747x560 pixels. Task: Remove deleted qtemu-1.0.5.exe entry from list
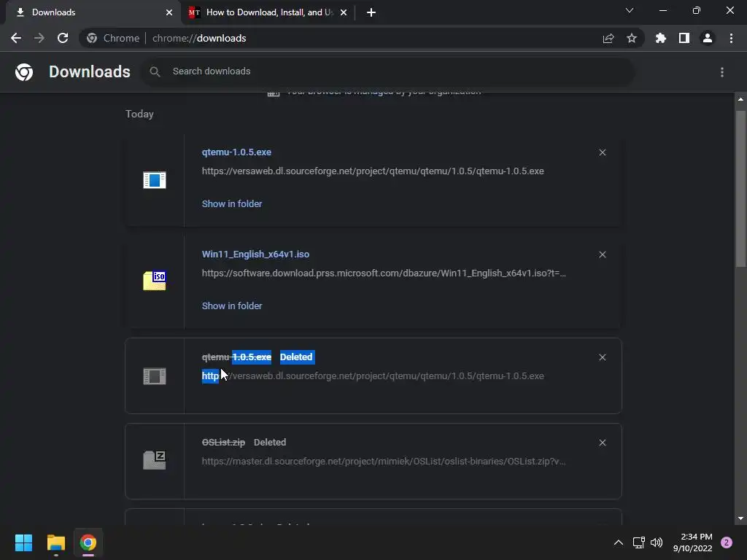pyautogui.click(x=602, y=357)
